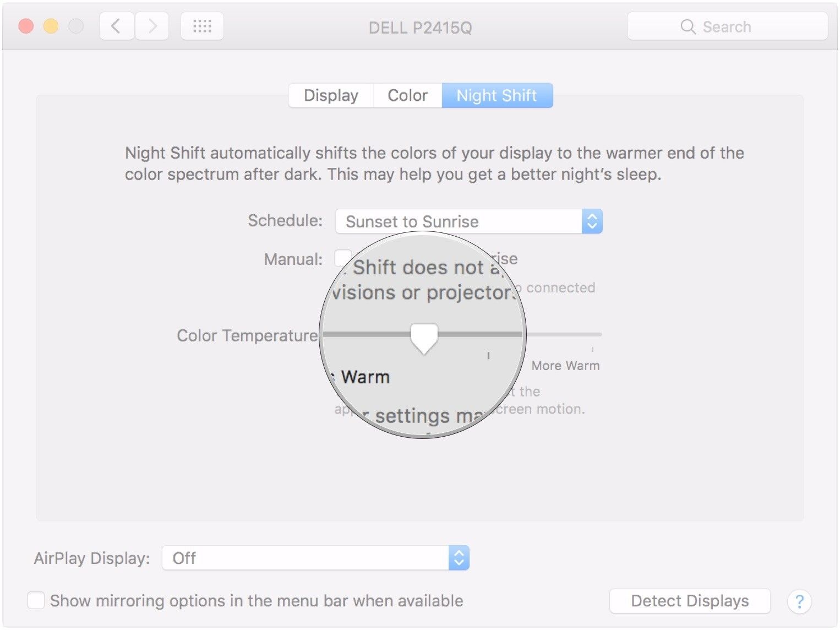Close the window with the red button
Viewport: 840px width, 630px height.
[x=26, y=26]
